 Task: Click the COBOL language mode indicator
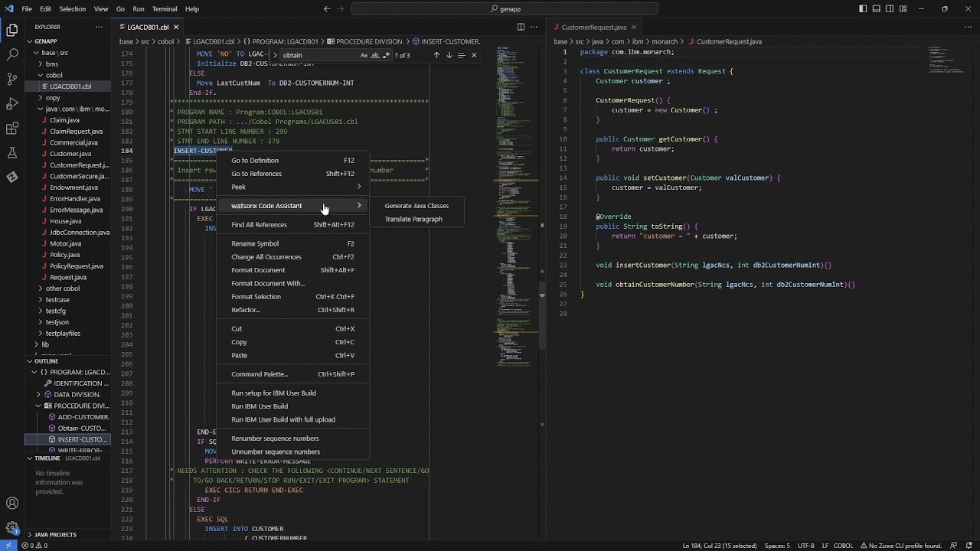[843, 546]
